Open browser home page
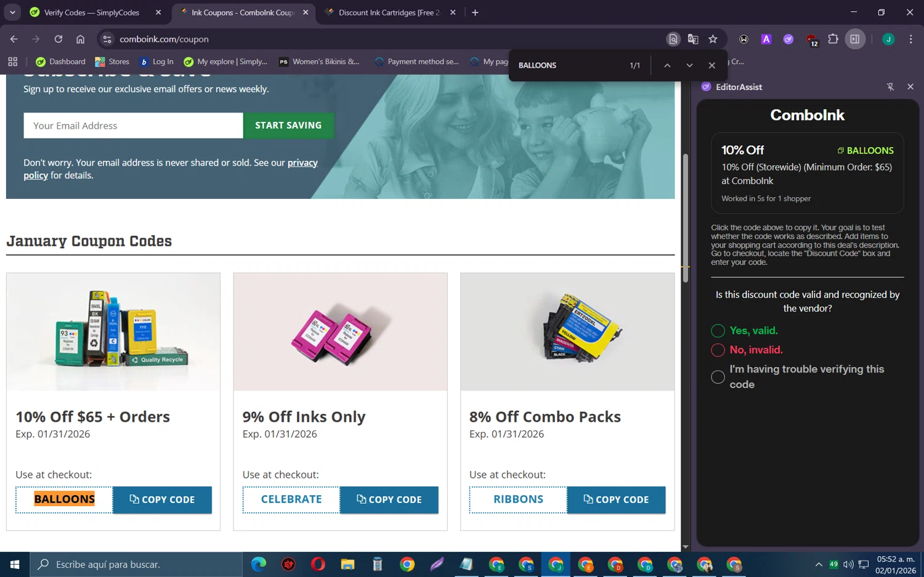This screenshot has width=924, height=577. click(x=80, y=39)
